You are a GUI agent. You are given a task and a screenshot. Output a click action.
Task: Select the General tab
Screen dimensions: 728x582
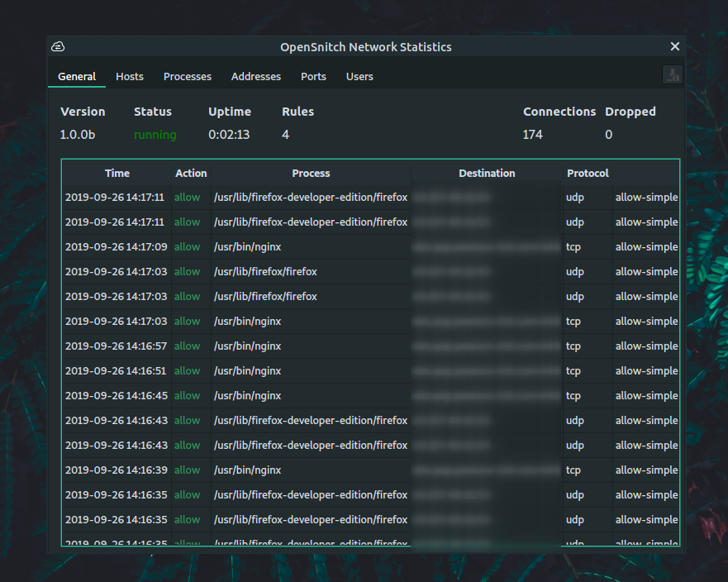click(x=77, y=77)
